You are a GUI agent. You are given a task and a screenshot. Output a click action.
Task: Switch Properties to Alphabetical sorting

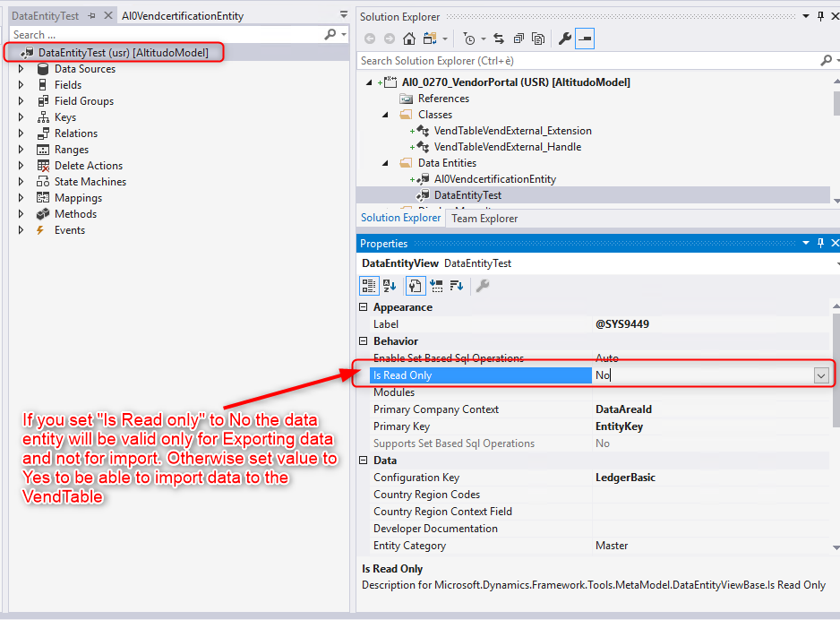click(388, 285)
